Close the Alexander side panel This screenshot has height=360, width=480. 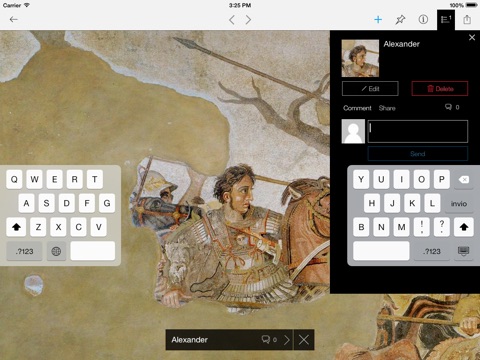point(472,37)
